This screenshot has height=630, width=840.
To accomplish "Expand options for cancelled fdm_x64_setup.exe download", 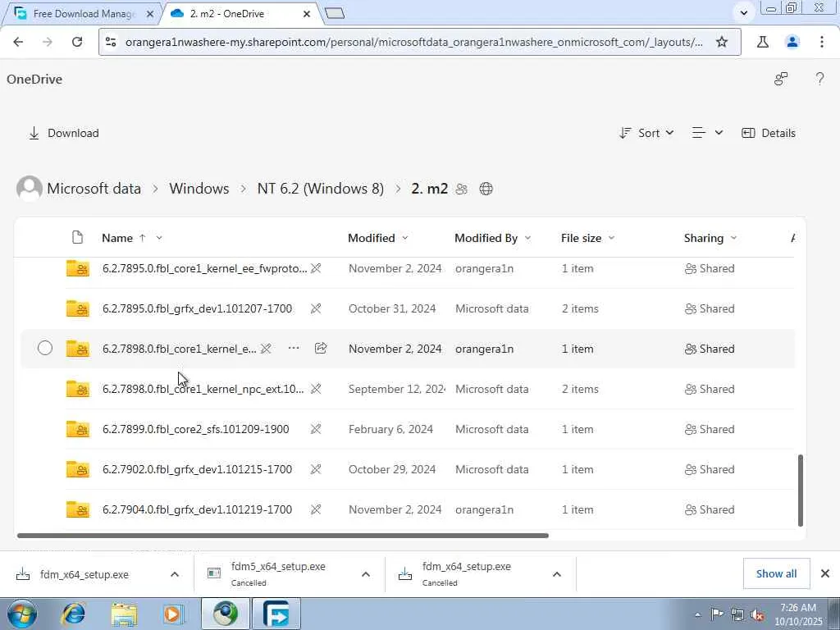I will coord(557,574).
